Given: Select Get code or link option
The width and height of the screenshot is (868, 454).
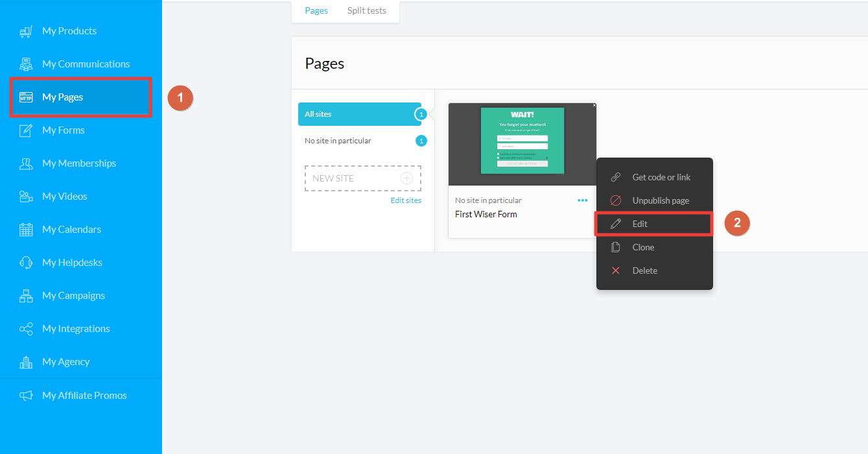Looking at the screenshot, I should tap(661, 177).
